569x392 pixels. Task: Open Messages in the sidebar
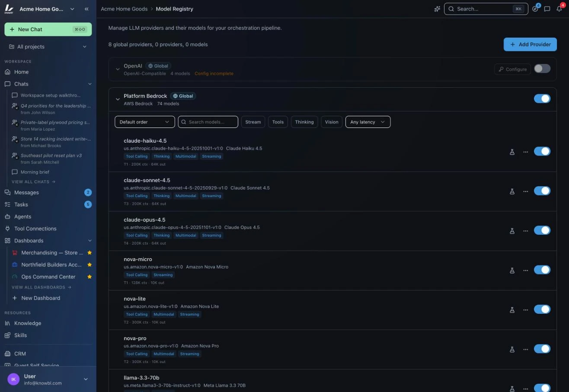coord(48,192)
